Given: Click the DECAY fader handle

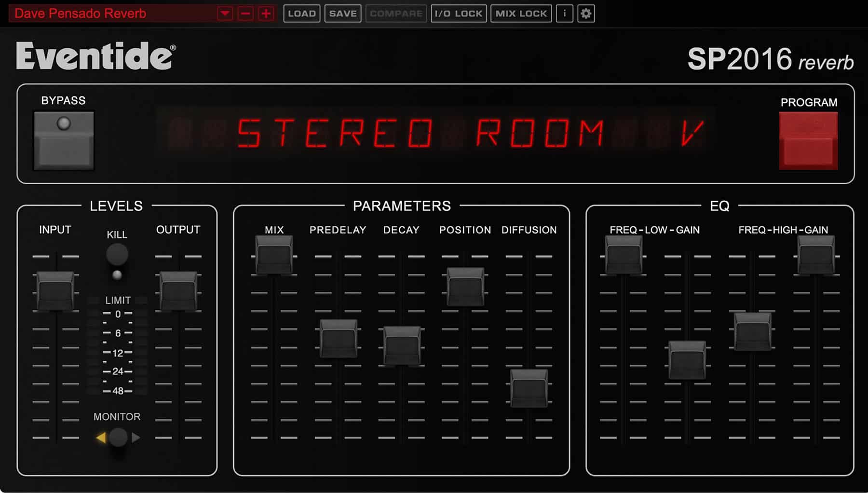Looking at the screenshot, I should coord(402,345).
